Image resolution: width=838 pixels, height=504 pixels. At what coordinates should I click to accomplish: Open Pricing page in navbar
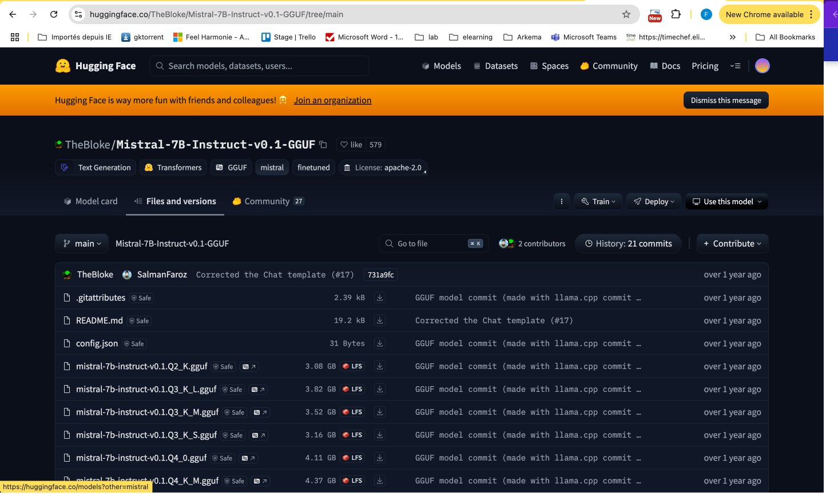pos(705,66)
